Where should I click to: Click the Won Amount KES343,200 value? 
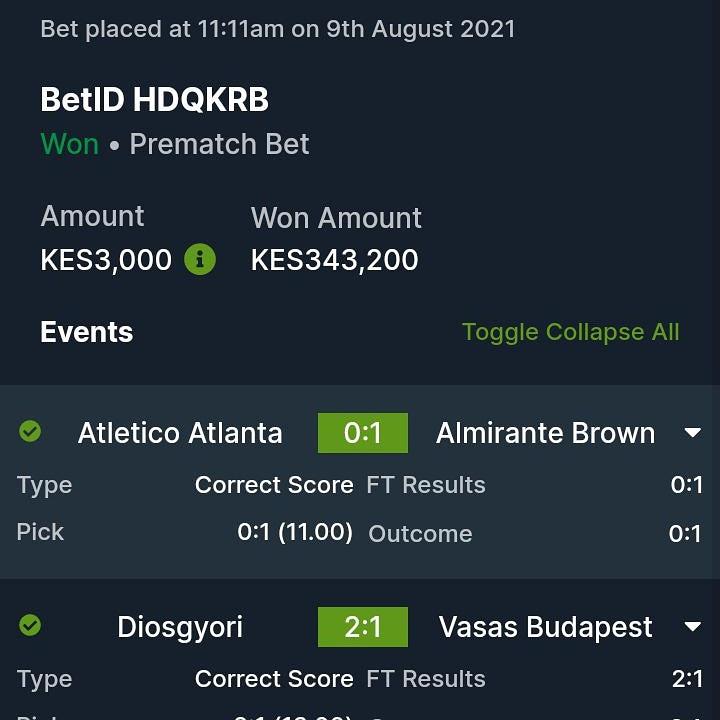(334, 260)
